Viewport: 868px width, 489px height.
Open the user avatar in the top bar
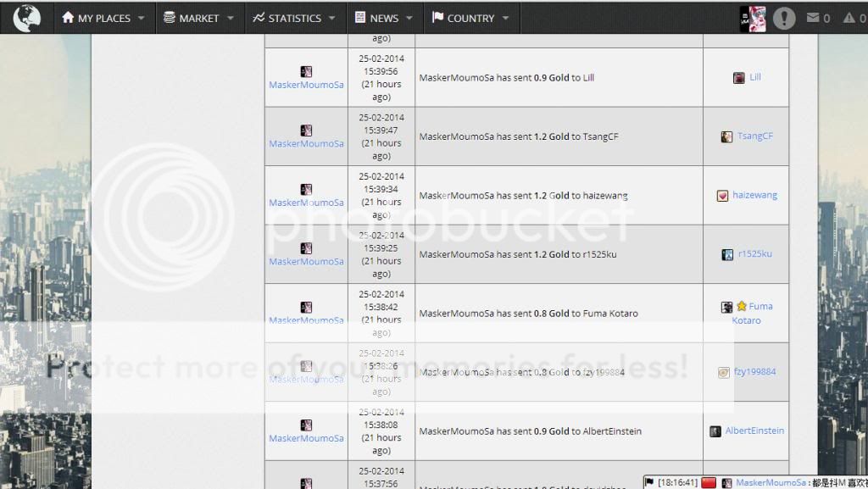pyautogui.click(x=753, y=18)
